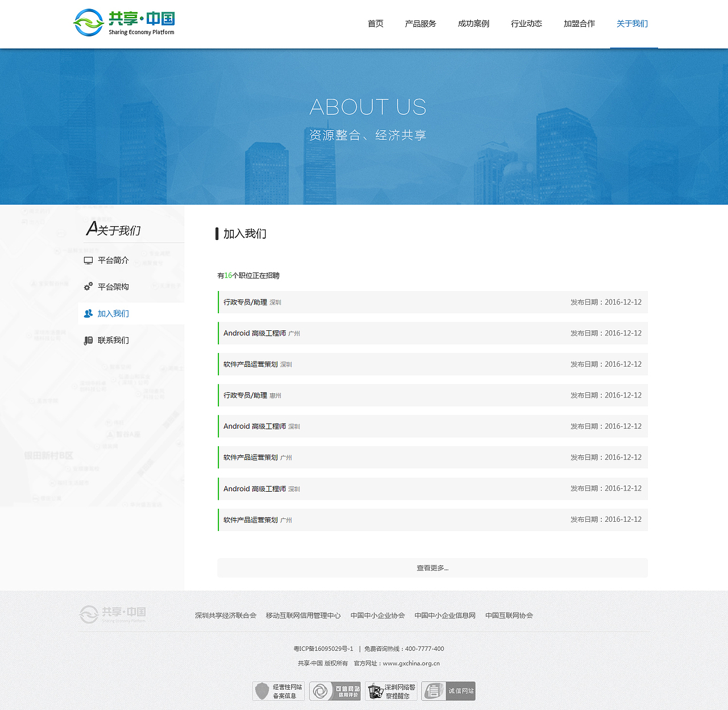The width and height of the screenshot is (728, 710).
Task: Click the www.gxchina.org.cn website link
Action: tap(411, 663)
